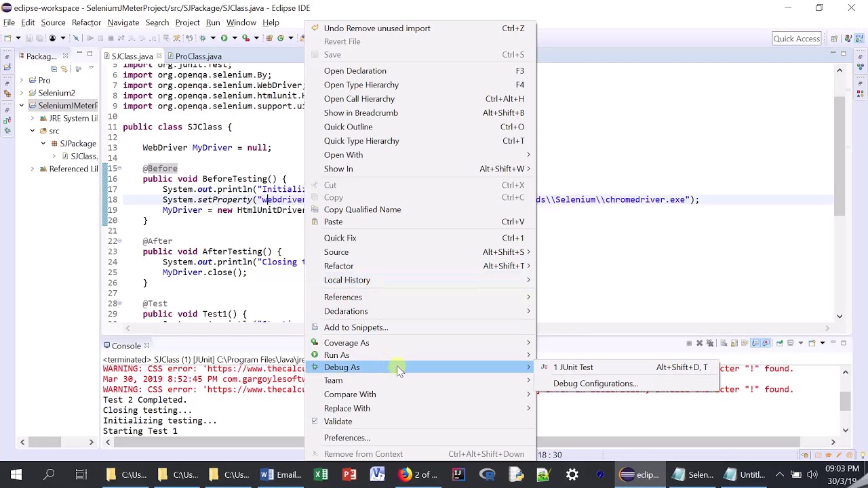This screenshot has width=868, height=488.
Task: Click the Run Last Tool external tools icon
Action: (x=245, y=38)
